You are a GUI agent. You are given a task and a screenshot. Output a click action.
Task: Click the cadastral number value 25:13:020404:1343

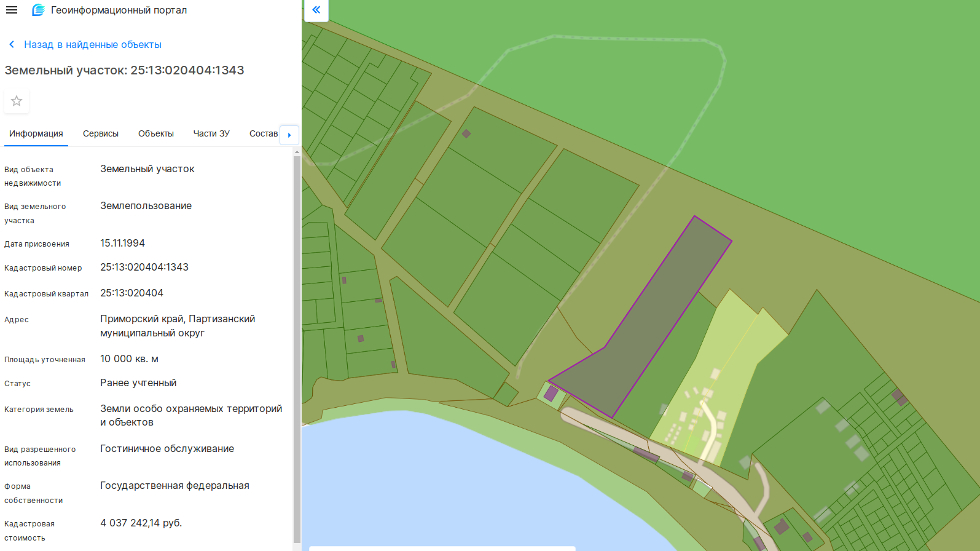coord(144,267)
